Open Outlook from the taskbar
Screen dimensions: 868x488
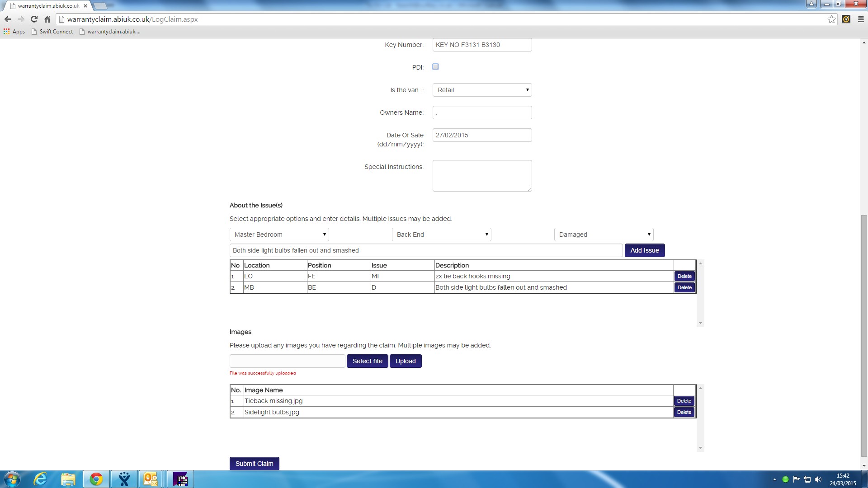click(x=151, y=479)
